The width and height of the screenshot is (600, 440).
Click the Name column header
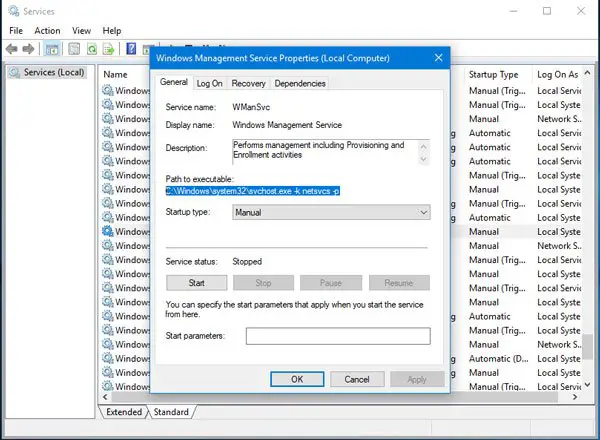pos(116,75)
